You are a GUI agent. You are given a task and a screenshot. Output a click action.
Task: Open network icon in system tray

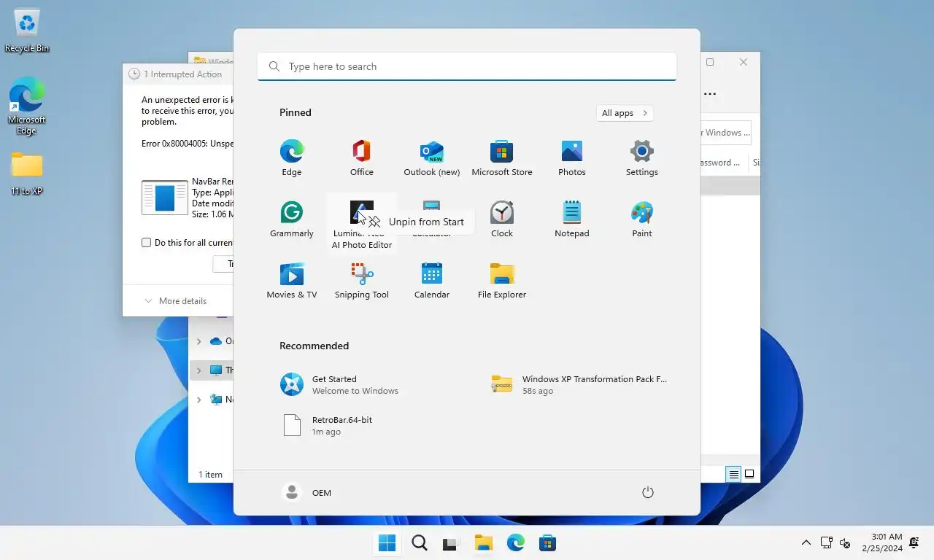pyautogui.click(x=826, y=542)
